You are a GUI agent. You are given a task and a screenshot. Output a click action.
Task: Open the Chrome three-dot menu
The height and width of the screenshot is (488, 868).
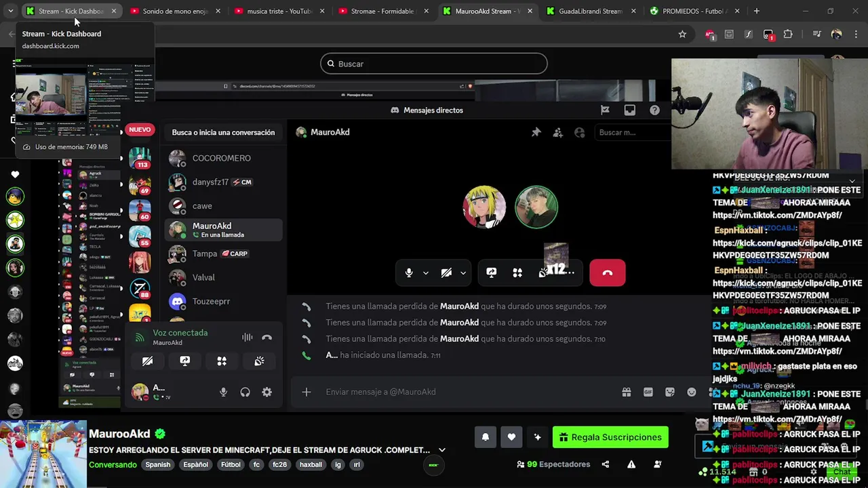click(x=854, y=35)
